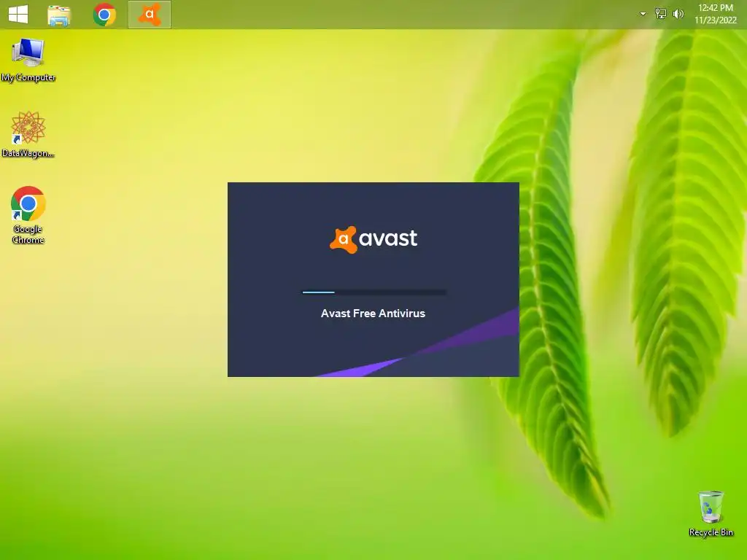Select the Avast taskbar button
The height and width of the screenshot is (560, 747).
click(x=150, y=15)
